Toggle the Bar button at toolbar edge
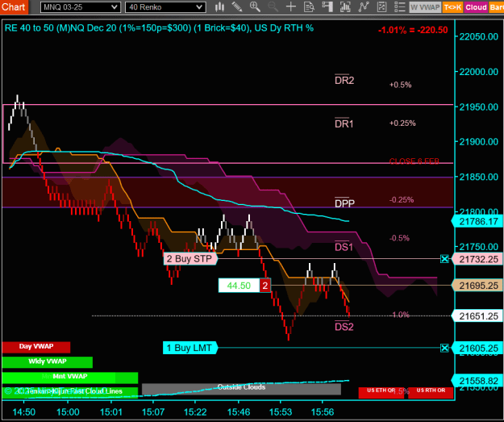504x422 pixels. pos(497,7)
